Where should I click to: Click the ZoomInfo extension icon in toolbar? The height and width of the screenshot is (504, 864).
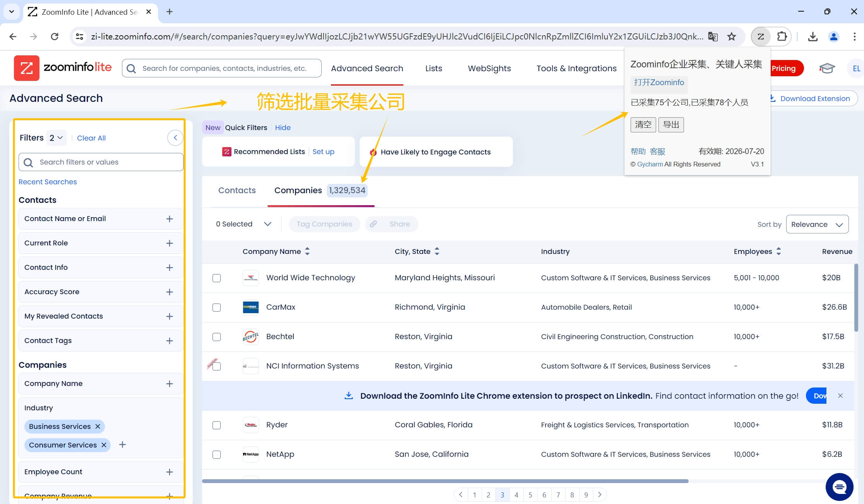(x=761, y=36)
